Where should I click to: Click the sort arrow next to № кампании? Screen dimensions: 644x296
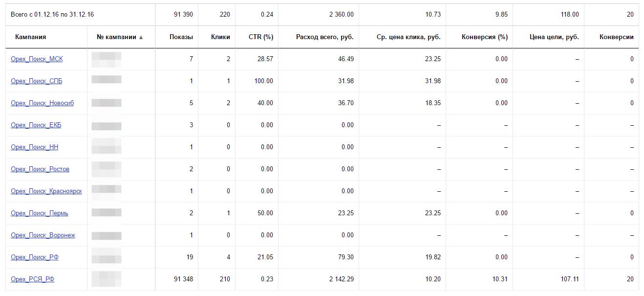(x=141, y=37)
